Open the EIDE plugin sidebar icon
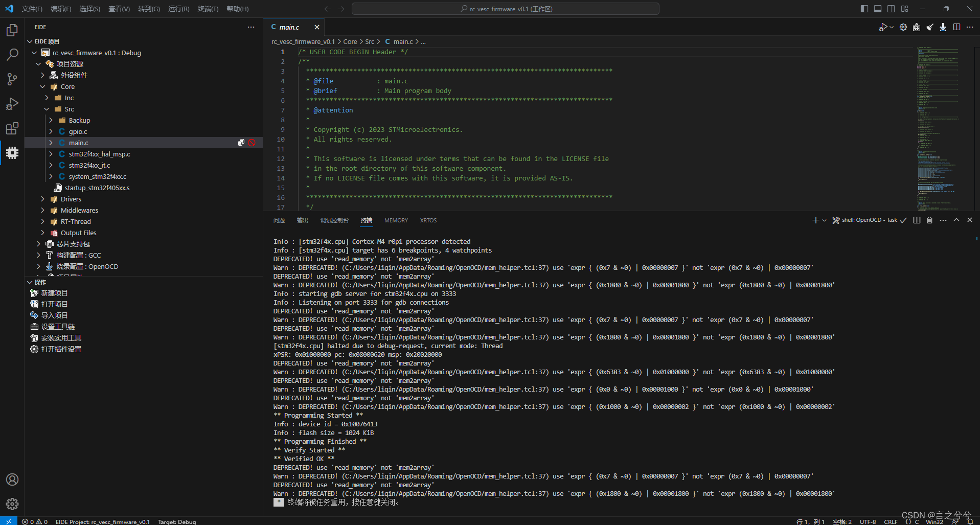The width and height of the screenshot is (980, 525). [12, 153]
